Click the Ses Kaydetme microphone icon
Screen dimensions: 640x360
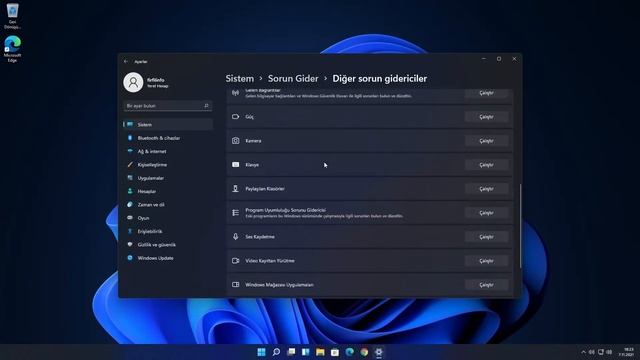click(x=236, y=237)
